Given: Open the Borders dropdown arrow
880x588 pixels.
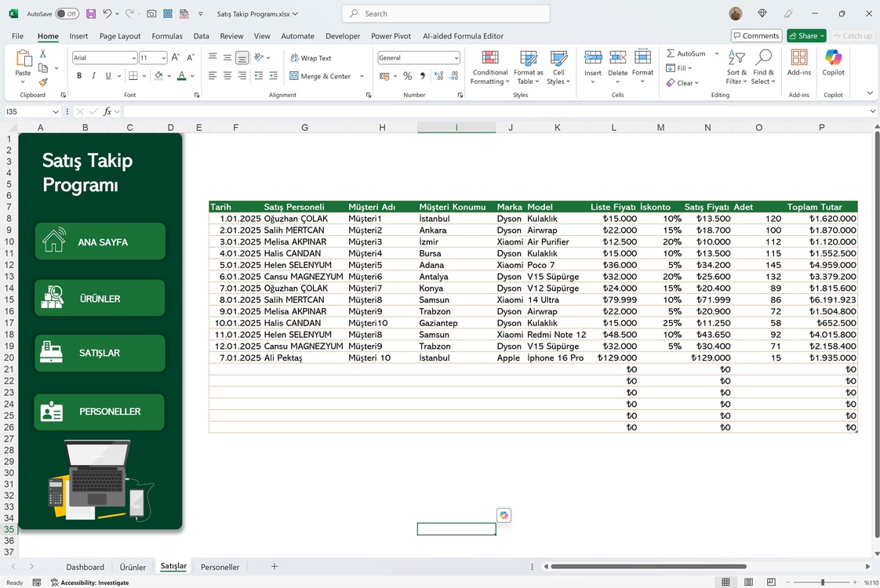Looking at the screenshot, I should [144, 76].
